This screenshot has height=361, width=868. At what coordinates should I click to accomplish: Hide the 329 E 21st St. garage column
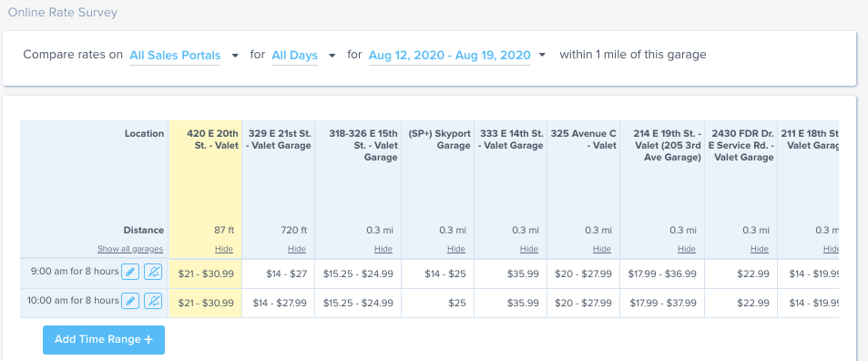point(297,249)
